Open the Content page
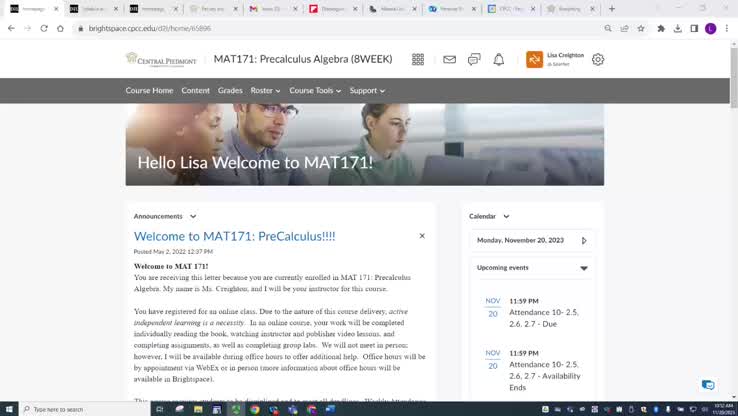The image size is (738, 416). (195, 91)
